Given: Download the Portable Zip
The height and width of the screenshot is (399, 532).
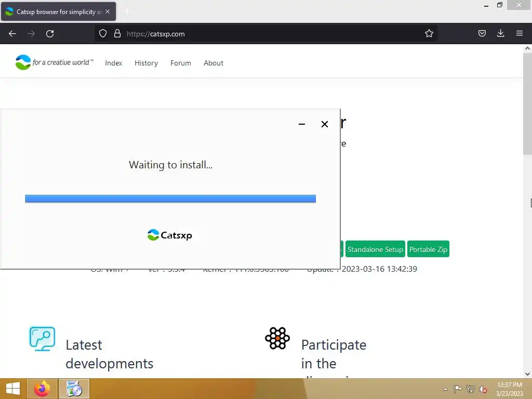Looking at the screenshot, I should tap(428, 249).
